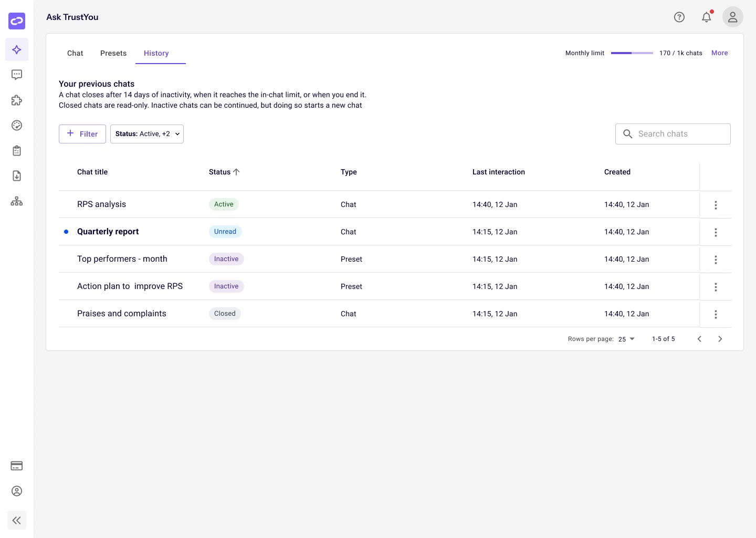Image resolution: width=756 pixels, height=538 pixels.
Task: Open the file download sidebar icon
Action: [17, 176]
